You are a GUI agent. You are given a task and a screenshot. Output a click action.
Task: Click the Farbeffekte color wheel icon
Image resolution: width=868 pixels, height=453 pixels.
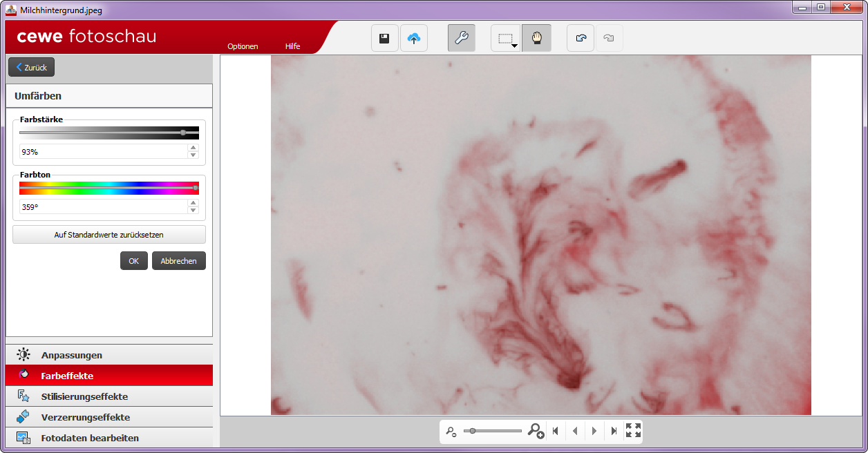pos(24,374)
